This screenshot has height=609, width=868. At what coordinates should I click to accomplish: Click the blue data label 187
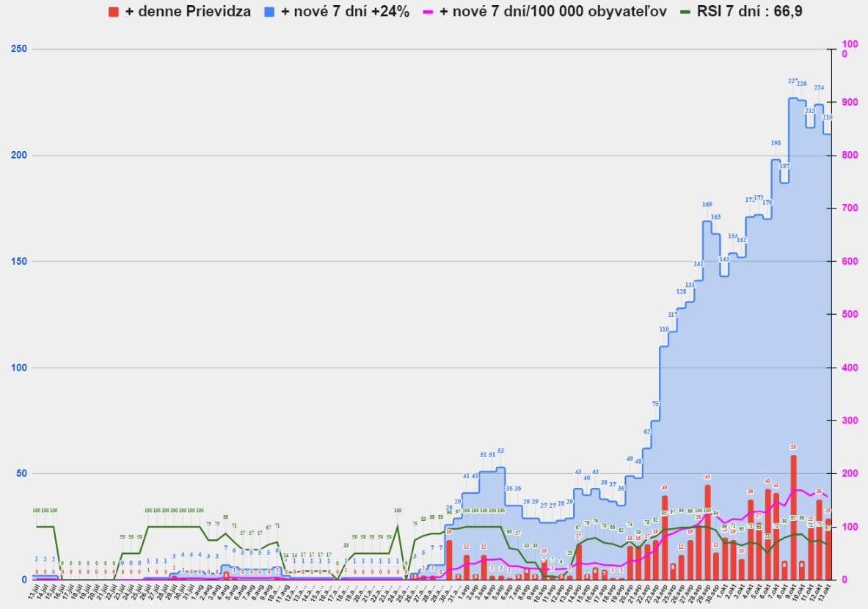click(784, 166)
